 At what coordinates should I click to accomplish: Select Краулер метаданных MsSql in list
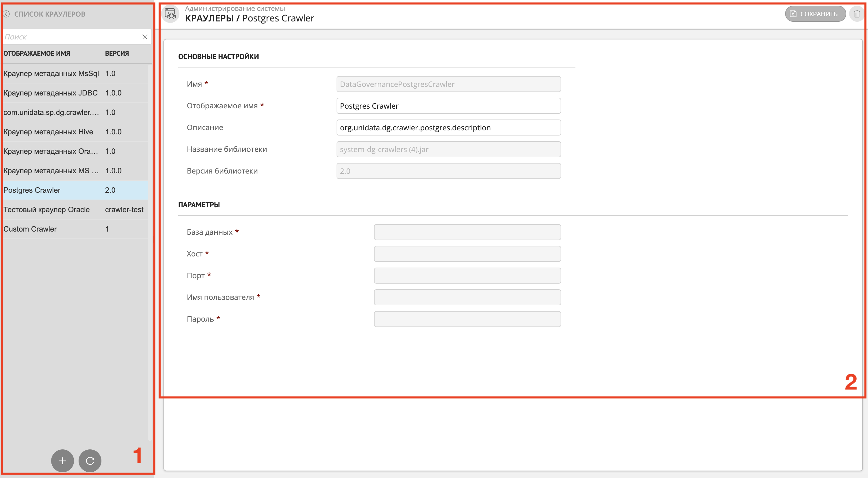tap(51, 73)
